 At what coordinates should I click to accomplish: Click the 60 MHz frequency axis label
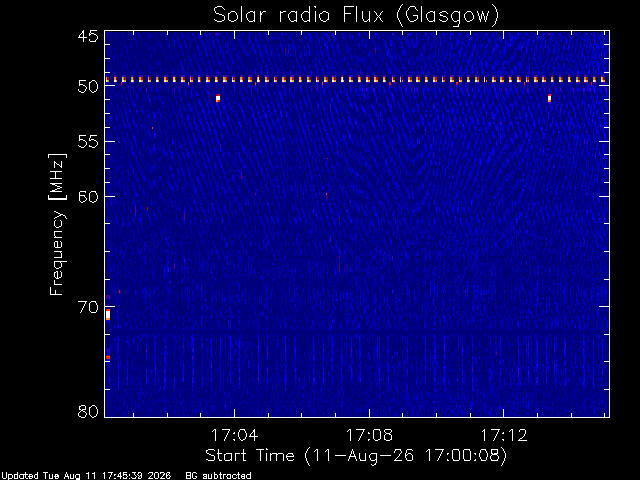click(x=88, y=197)
